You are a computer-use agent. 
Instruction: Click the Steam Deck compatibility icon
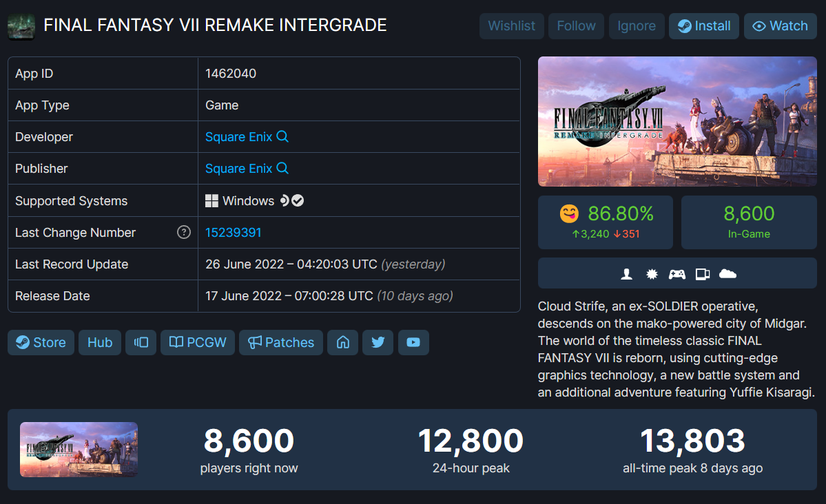(285, 200)
